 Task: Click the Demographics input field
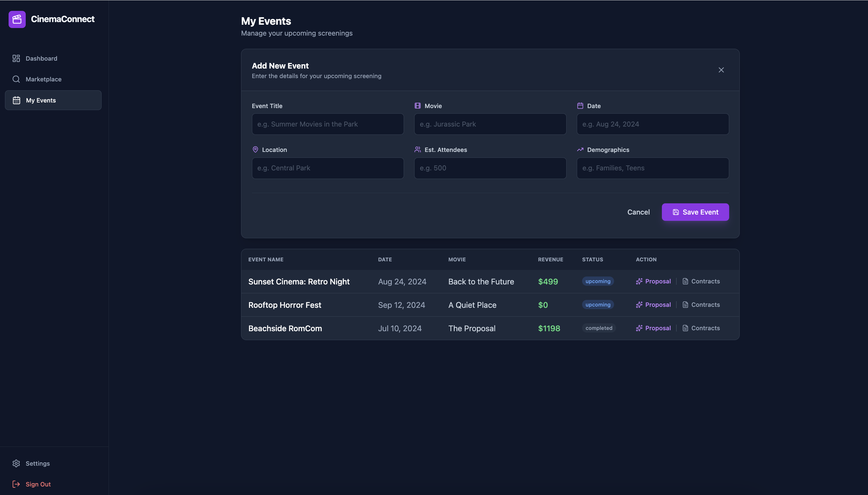(652, 168)
